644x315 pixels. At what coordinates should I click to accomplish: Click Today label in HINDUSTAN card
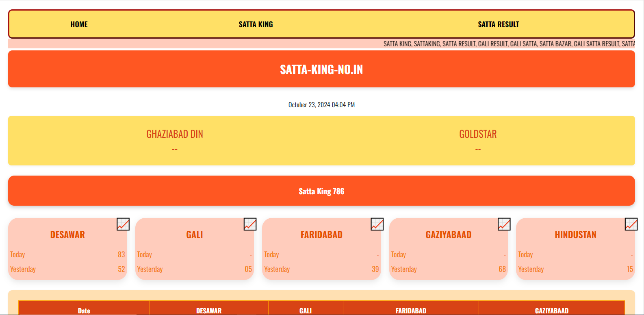[x=525, y=254]
